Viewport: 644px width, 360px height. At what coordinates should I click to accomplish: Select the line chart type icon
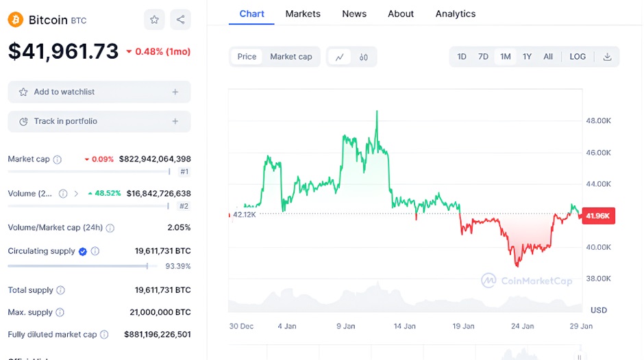(339, 57)
